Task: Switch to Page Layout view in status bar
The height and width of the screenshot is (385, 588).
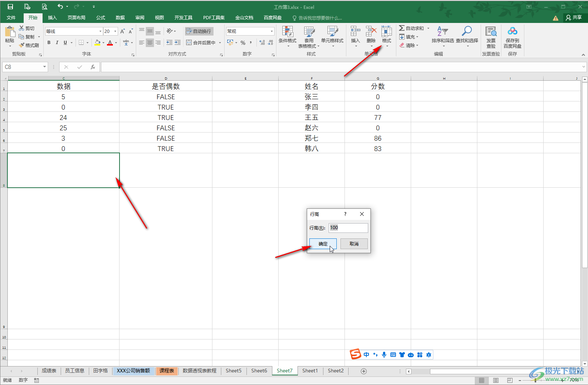Action: coord(495,380)
